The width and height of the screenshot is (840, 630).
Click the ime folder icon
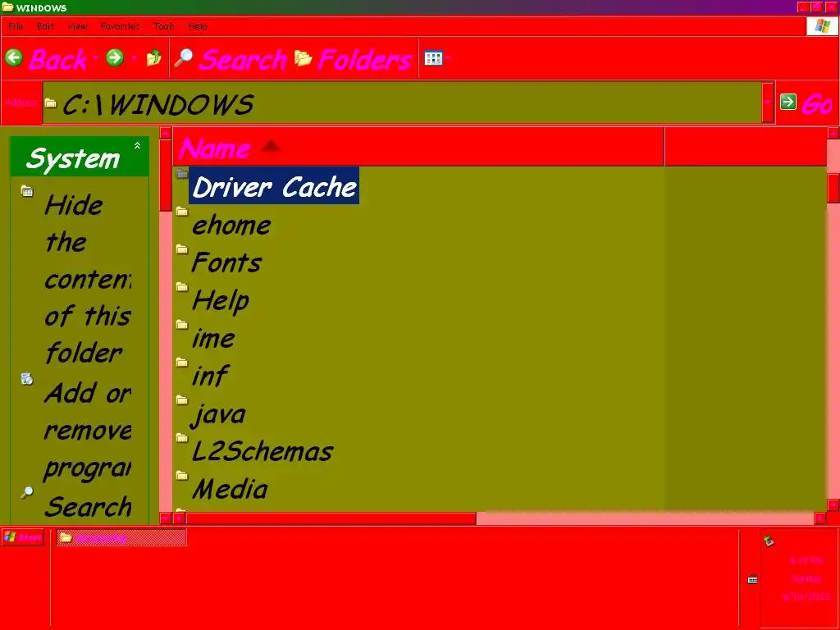pos(182,325)
